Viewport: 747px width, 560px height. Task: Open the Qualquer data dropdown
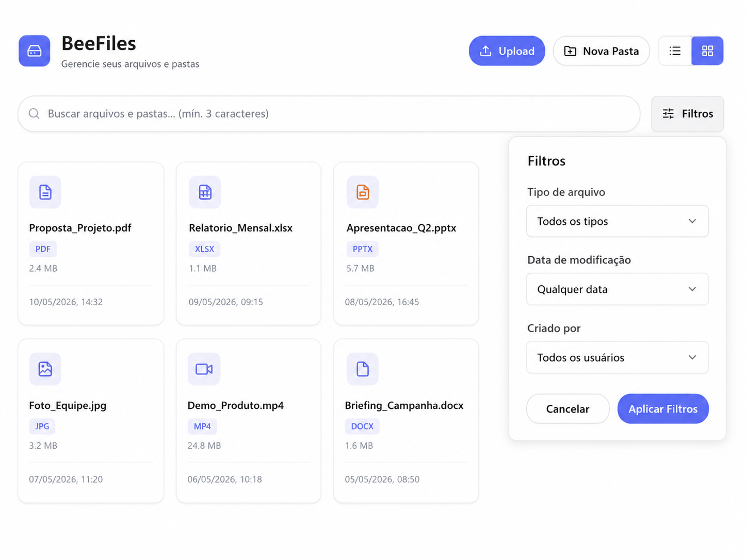tap(617, 289)
